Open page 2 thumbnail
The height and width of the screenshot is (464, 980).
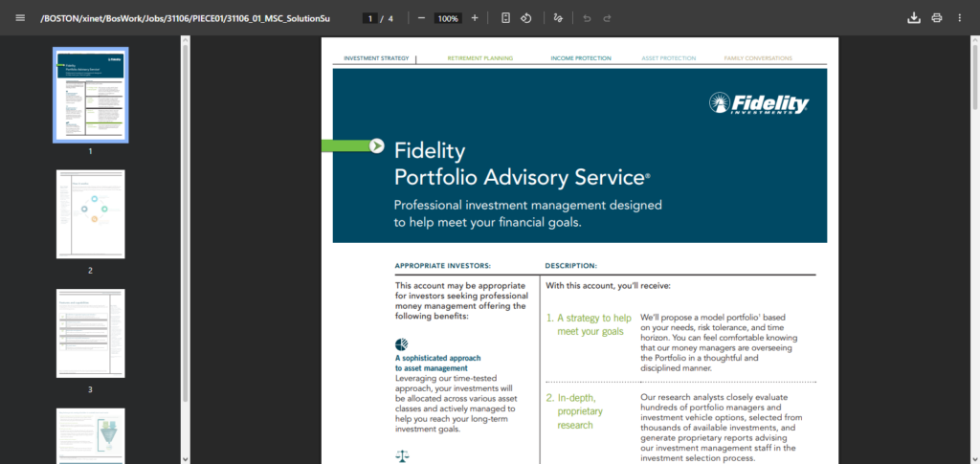tap(91, 214)
